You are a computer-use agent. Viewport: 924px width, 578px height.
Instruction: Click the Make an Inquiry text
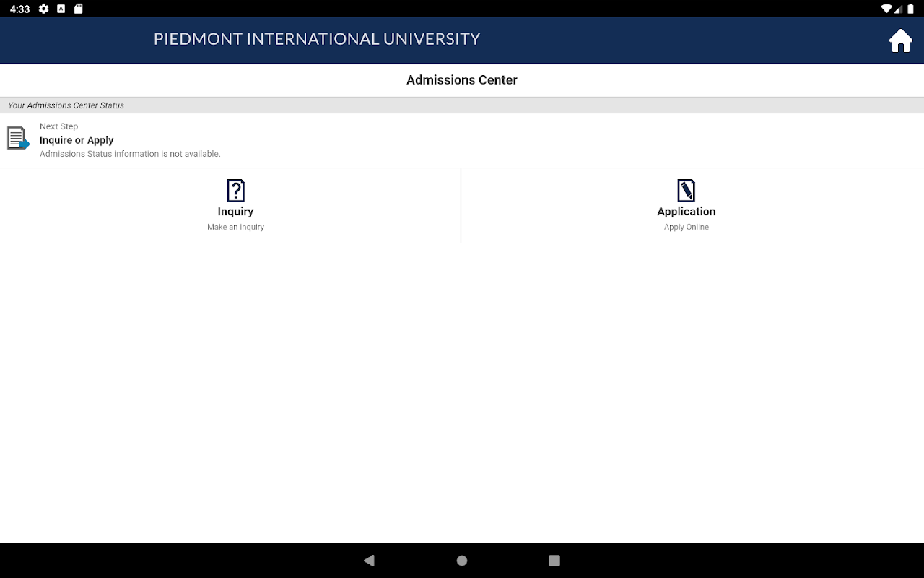point(235,227)
